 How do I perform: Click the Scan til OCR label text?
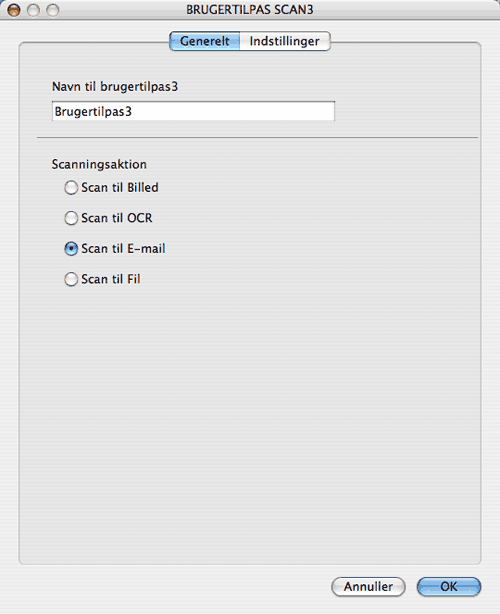coord(117,218)
